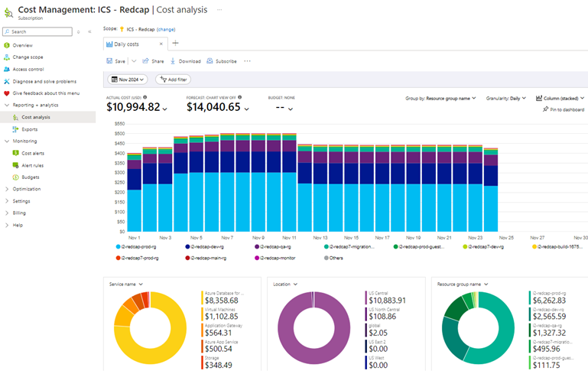
Task: Open Overview in the sidebar menu
Action: click(x=22, y=45)
